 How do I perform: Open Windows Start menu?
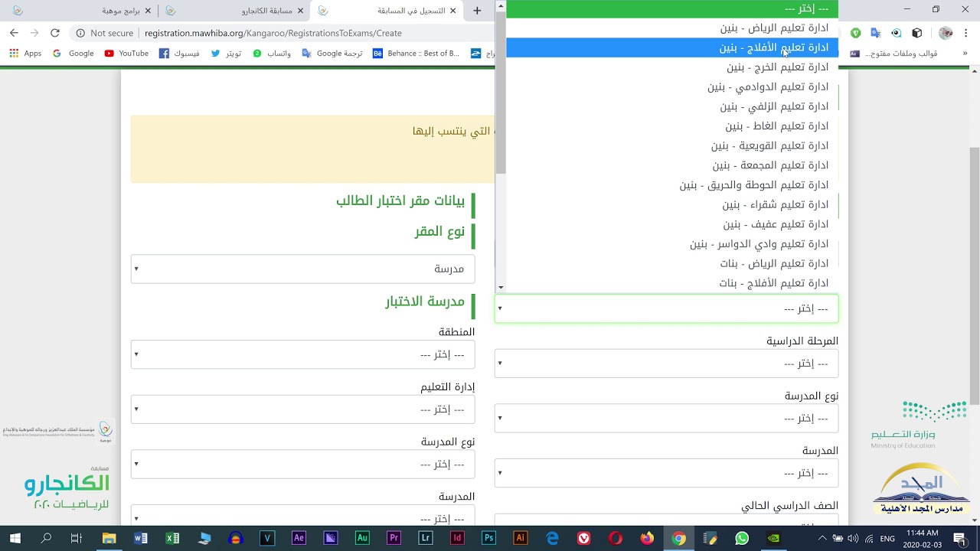point(15,539)
